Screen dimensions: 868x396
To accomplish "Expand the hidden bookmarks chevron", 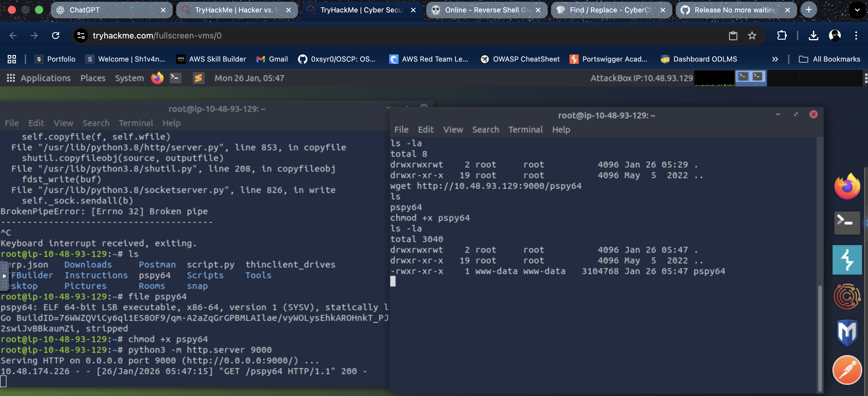I will [x=775, y=59].
